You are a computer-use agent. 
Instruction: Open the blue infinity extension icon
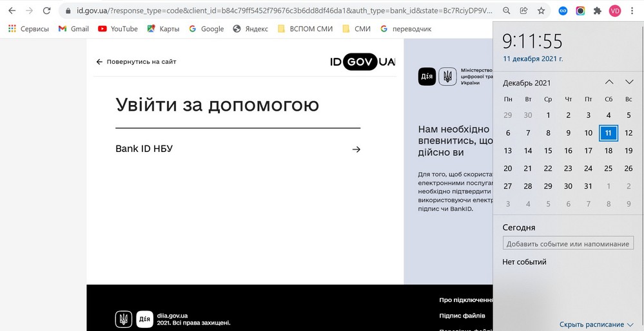(563, 11)
